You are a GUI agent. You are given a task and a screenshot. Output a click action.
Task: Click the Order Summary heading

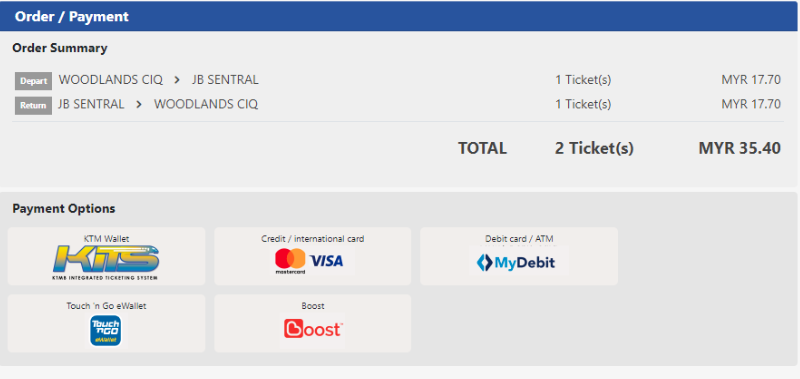(x=60, y=48)
